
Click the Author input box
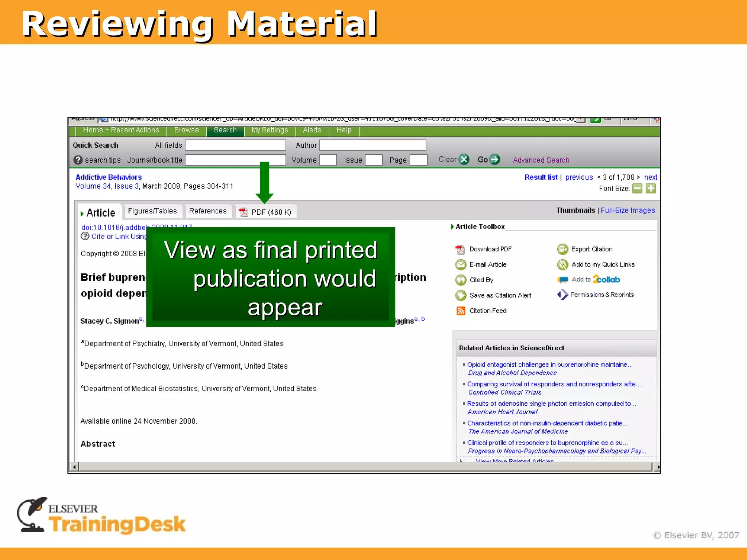point(372,145)
